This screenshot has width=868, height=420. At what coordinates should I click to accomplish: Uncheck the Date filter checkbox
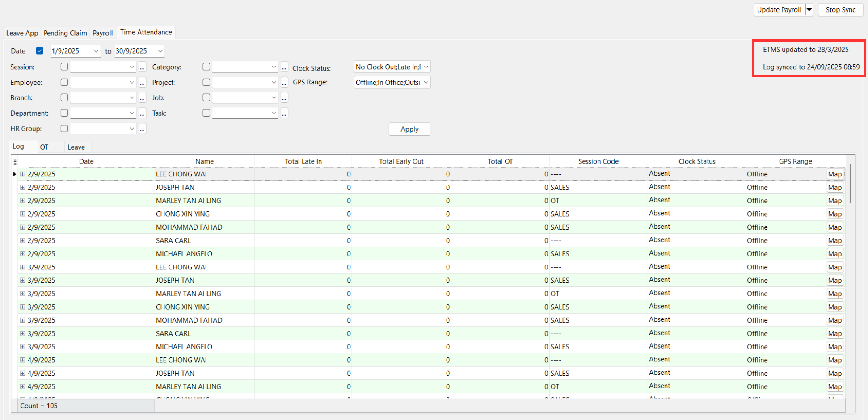[40, 51]
